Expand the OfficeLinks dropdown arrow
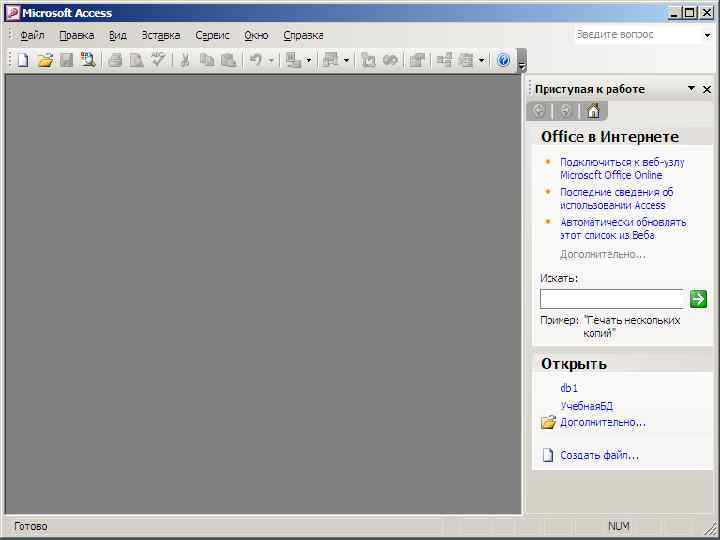The width and height of the screenshot is (720, 540). pyautogui.click(x=309, y=60)
